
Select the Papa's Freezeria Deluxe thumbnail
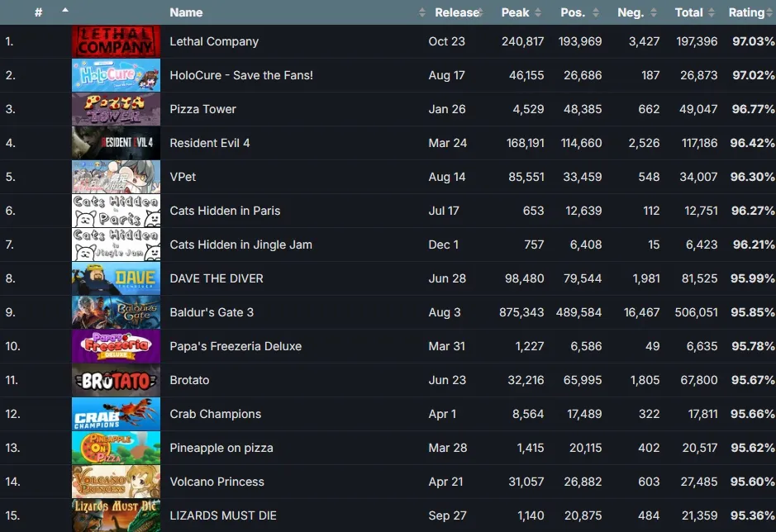click(116, 346)
